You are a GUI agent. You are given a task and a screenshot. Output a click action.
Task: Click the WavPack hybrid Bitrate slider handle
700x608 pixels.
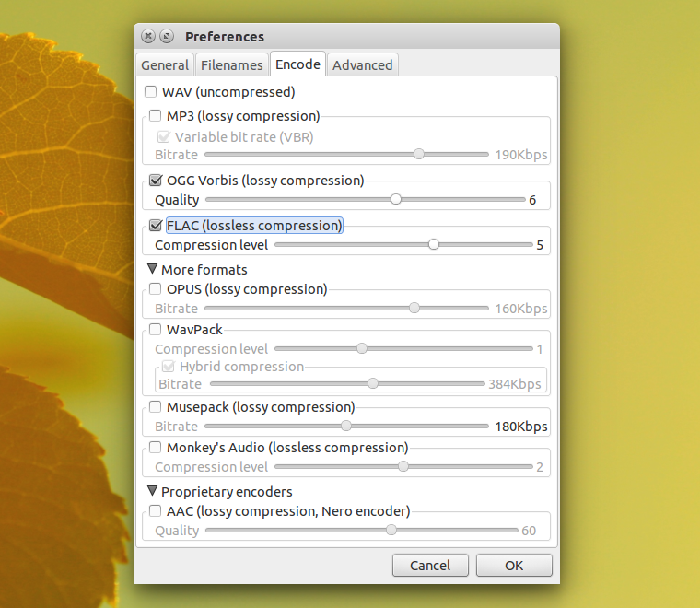373,383
